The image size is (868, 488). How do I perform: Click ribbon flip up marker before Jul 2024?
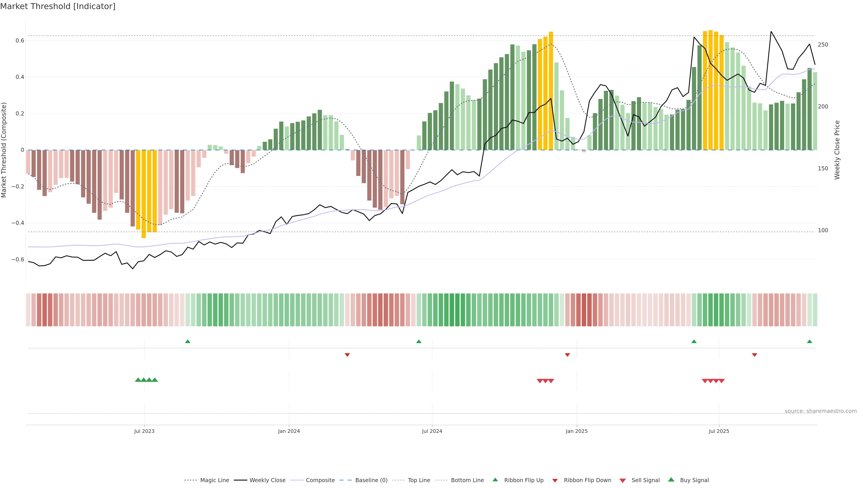[419, 342]
